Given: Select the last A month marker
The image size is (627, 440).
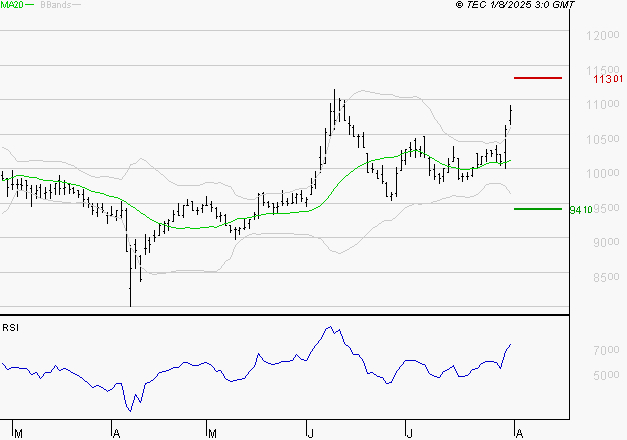Looking at the screenshot, I should point(516,433).
